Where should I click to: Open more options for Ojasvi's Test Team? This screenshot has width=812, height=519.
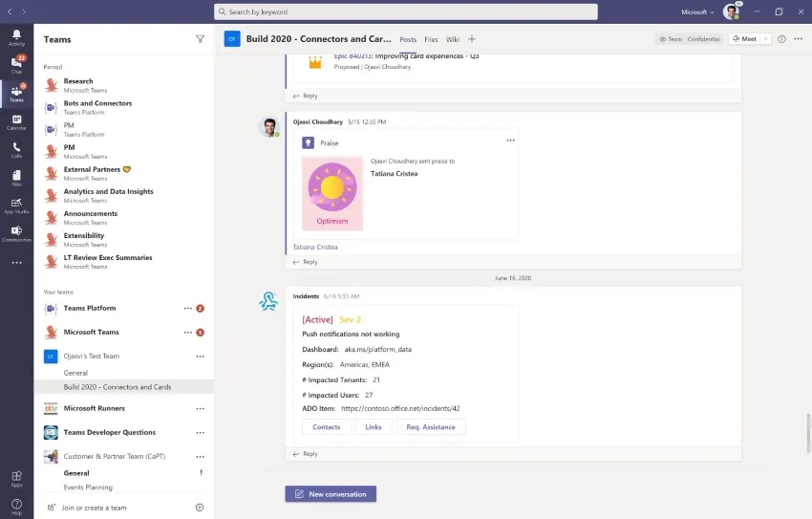click(200, 357)
